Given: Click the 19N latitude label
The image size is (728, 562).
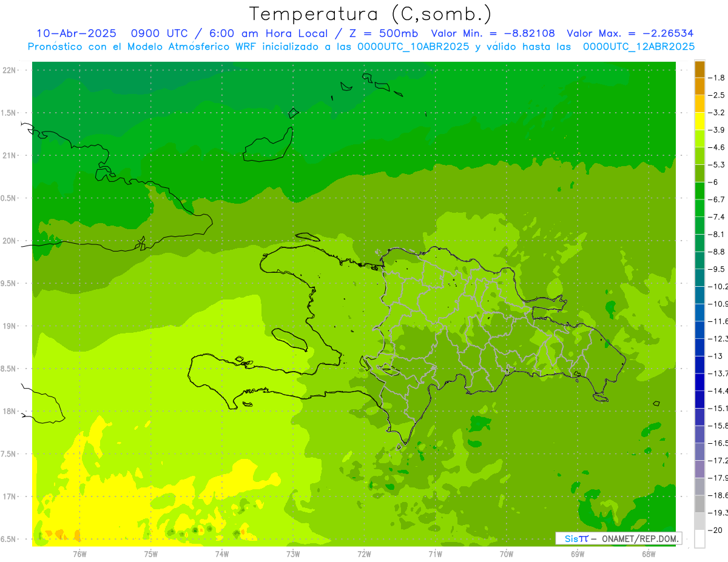Looking at the screenshot, I should [10, 326].
